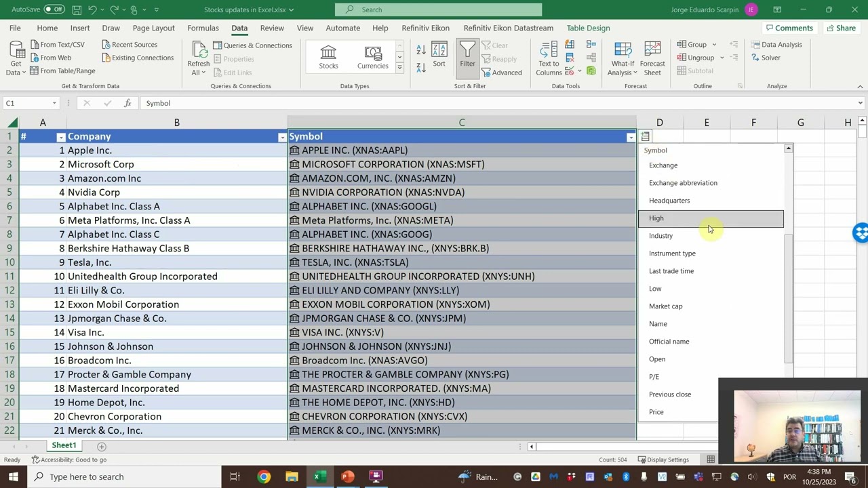Open PowerPoint from the taskbar
This screenshot has height=488, width=868.
[347, 476]
